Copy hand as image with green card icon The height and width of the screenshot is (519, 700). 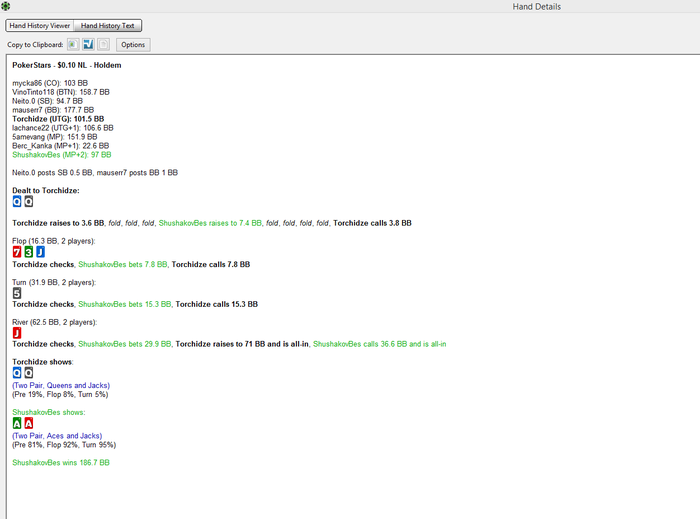pos(73,45)
